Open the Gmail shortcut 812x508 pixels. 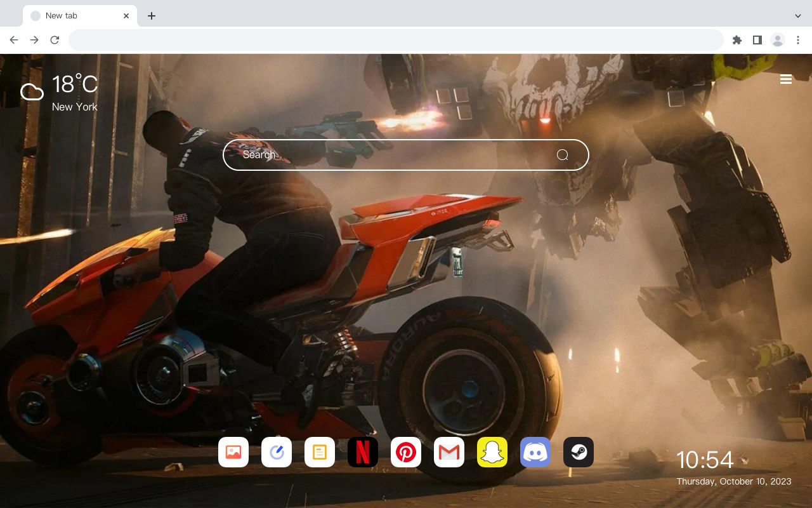449,452
